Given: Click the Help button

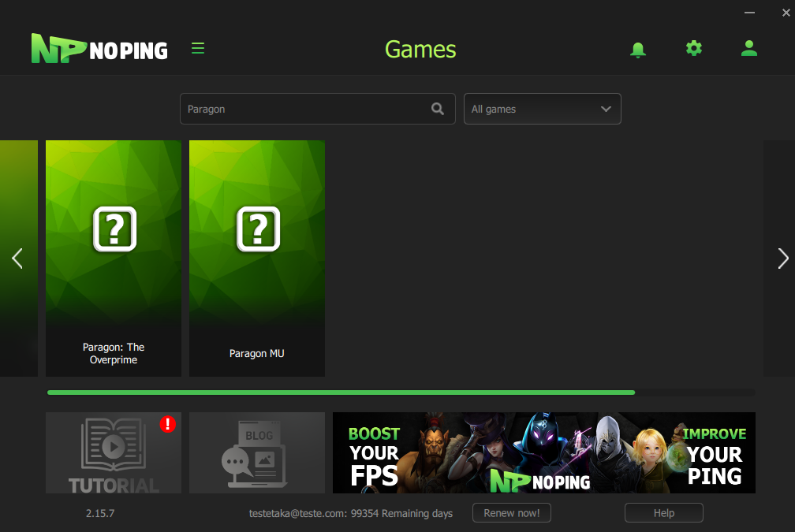Looking at the screenshot, I should click(664, 513).
